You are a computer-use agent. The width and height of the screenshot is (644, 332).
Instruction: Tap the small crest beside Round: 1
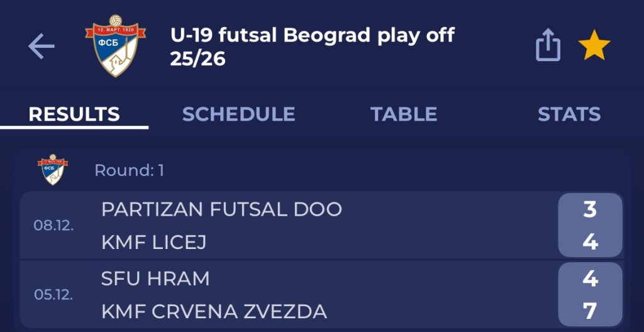pyautogui.click(x=53, y=170)
